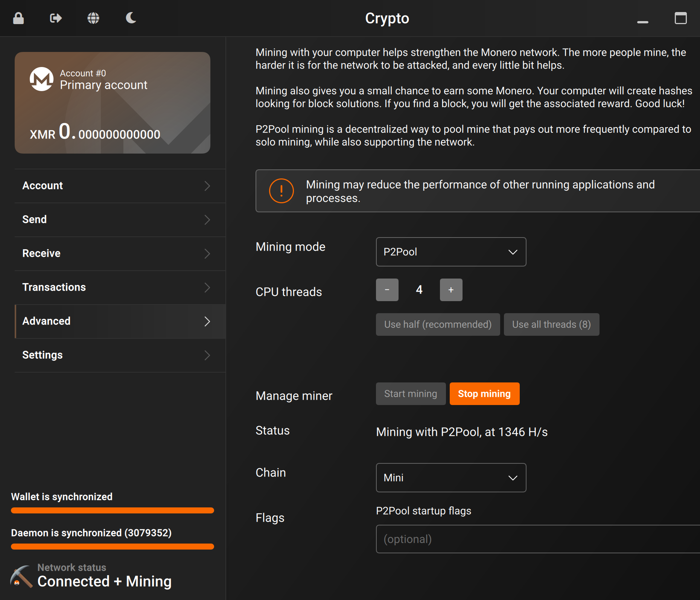Click the logout arrow icon
The image size is (700, 600).
point(56,18)
